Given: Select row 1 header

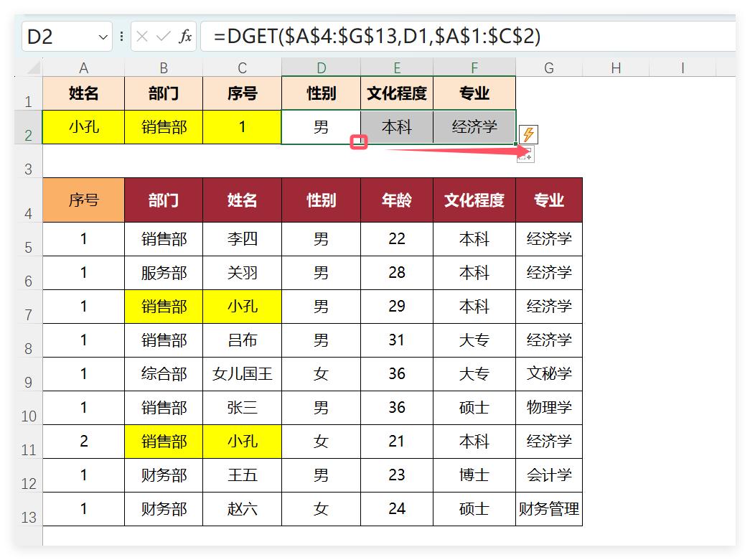Looking at the screenshot, I should [x=28, y=94].
